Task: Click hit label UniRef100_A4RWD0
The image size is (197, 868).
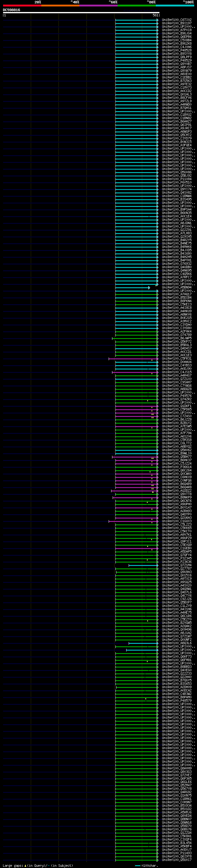Action: point(176,104)
